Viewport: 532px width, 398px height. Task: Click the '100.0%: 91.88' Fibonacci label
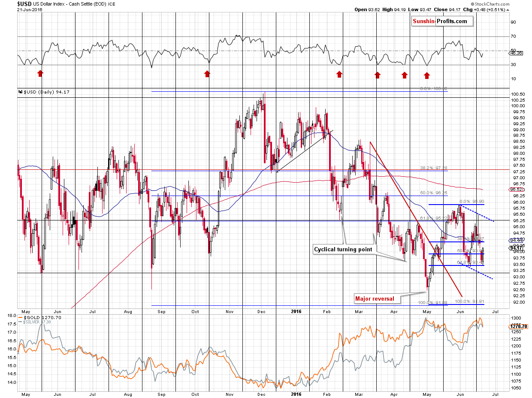click(x=433, y=302)
